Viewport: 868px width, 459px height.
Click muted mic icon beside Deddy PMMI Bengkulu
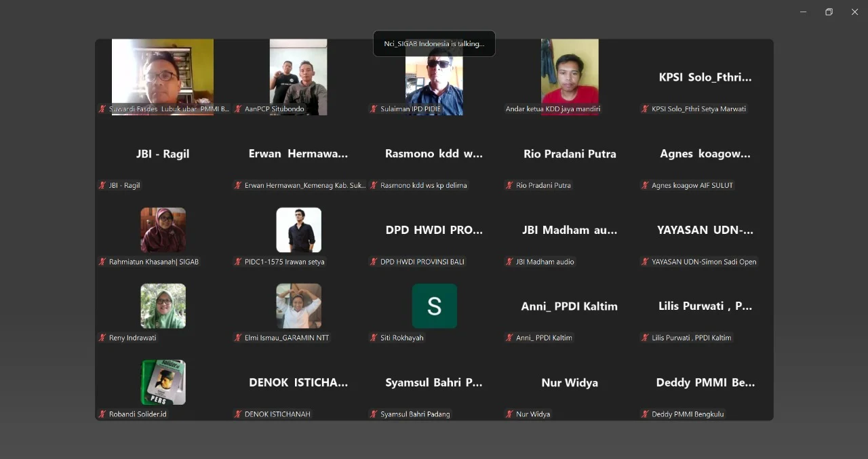point(645,414)
